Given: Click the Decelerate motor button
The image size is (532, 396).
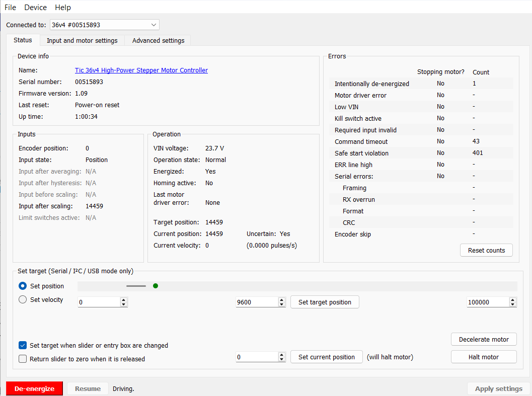Looking at the screenshot, I should tap(484, 339).
